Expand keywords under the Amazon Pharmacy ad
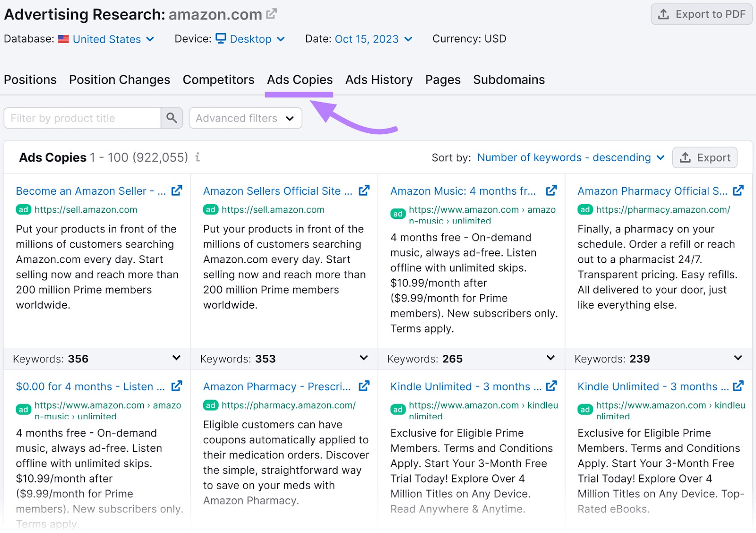Screen dimensions: 756x533 click(737, 358)
